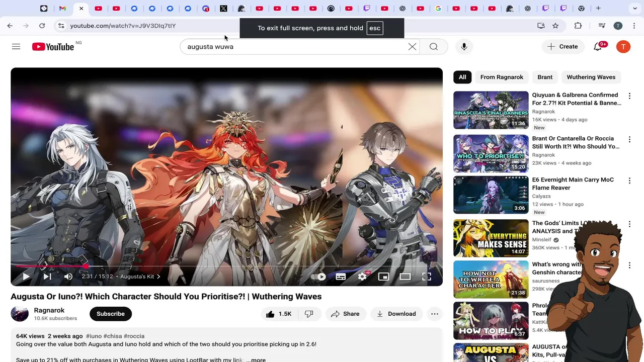
Task: Dislike the video
Action: point(309,314)
